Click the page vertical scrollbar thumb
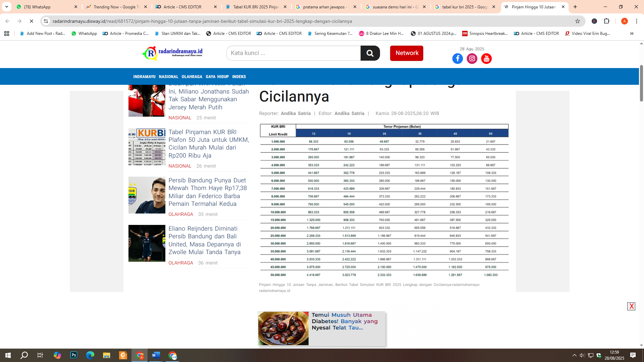 pos(641,83)
